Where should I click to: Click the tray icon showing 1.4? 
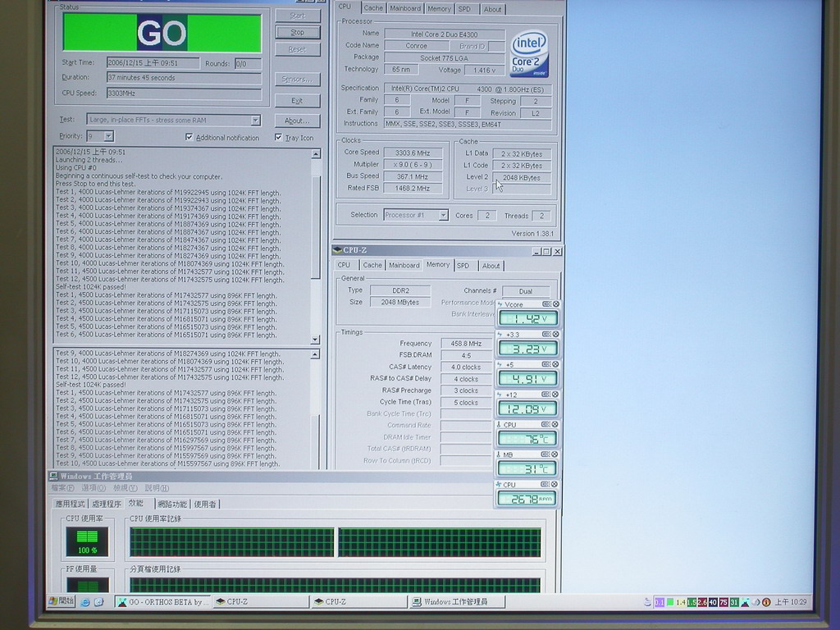pyautogui.click(x=680, y=602)
